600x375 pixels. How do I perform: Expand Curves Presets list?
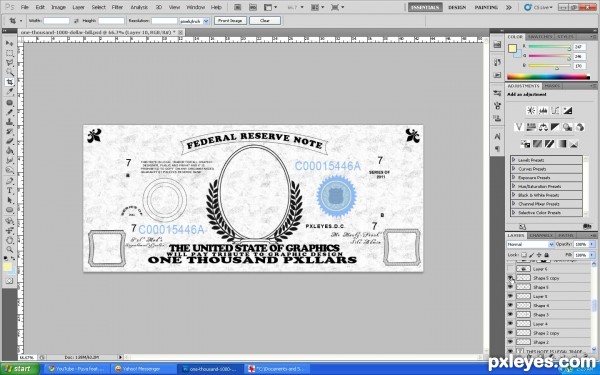514,169
